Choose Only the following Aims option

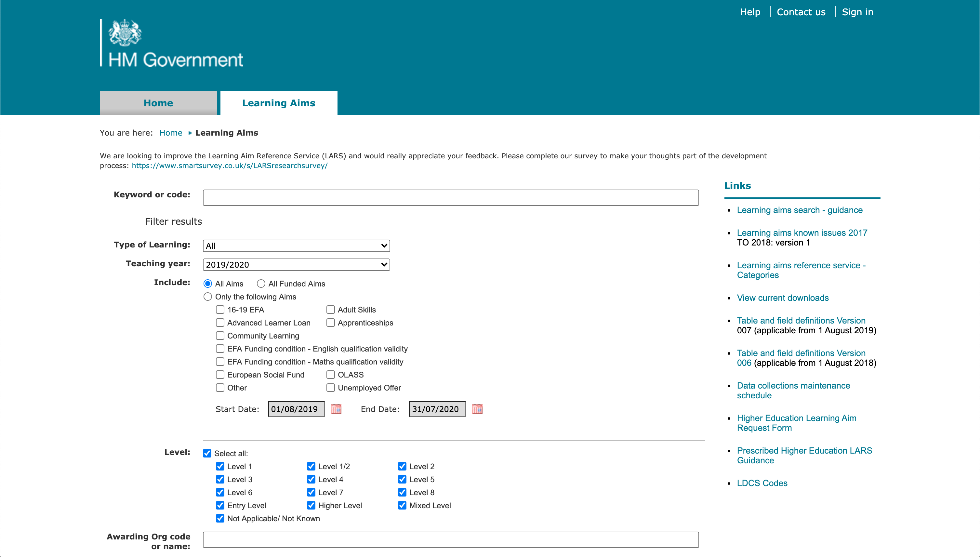click(208, 297)
